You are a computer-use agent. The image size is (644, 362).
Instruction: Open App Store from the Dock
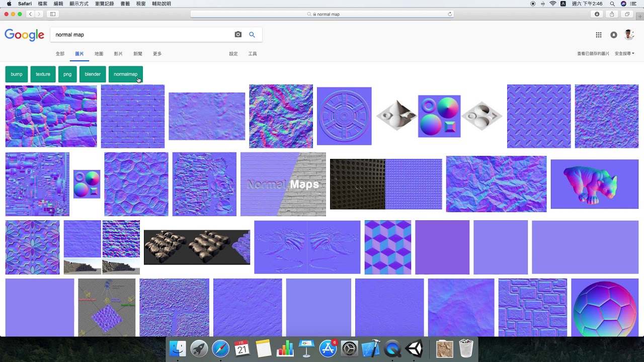tap(328, 348)
